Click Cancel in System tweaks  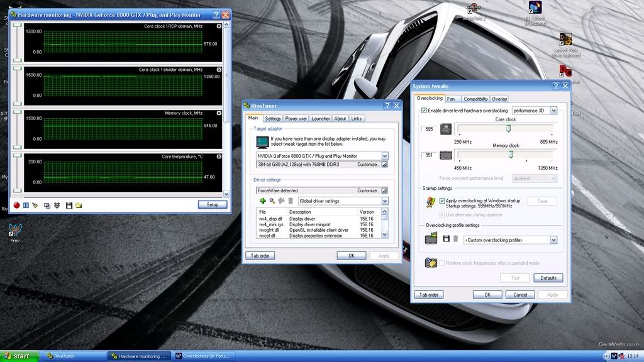(520, 295)
